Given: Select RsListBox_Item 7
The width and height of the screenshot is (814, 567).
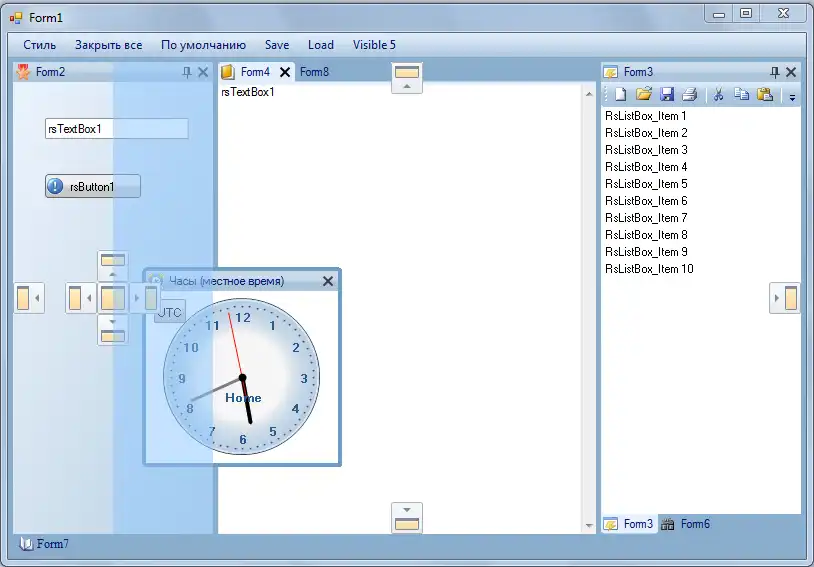Looking at the screenshot, I should tap(701, 218).
